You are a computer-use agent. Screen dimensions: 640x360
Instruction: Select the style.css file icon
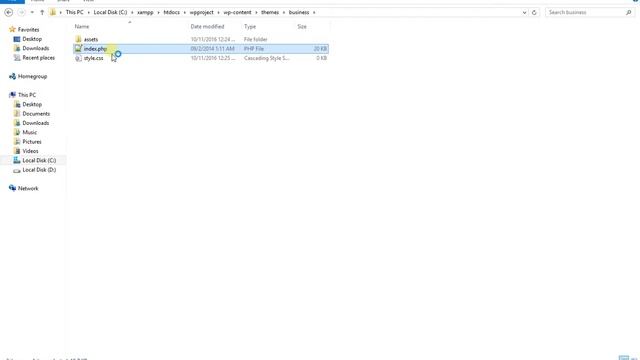(x=78, y=58)
